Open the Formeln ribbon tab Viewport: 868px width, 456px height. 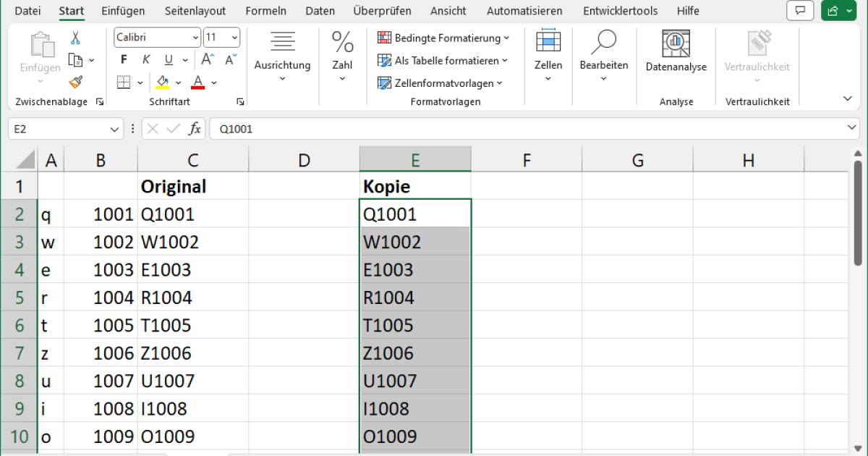(x=265, y=11)
